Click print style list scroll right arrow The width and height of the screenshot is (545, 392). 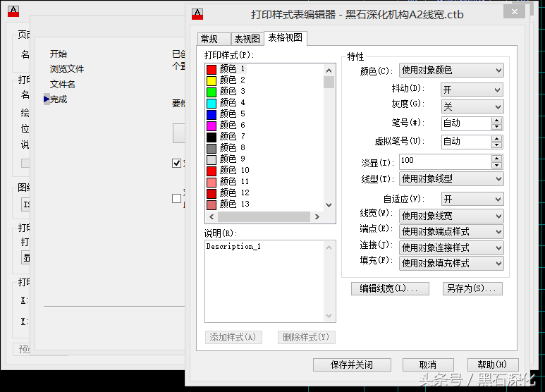317,216
